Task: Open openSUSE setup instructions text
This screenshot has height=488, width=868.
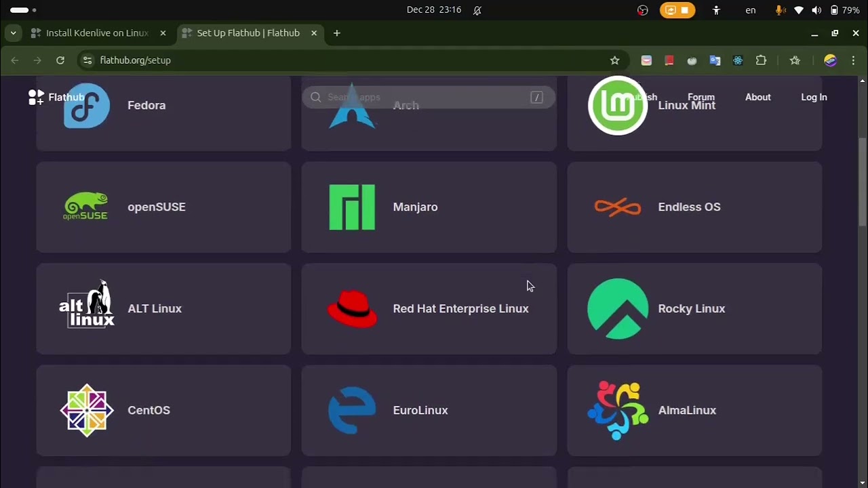Action: point(157,207)
